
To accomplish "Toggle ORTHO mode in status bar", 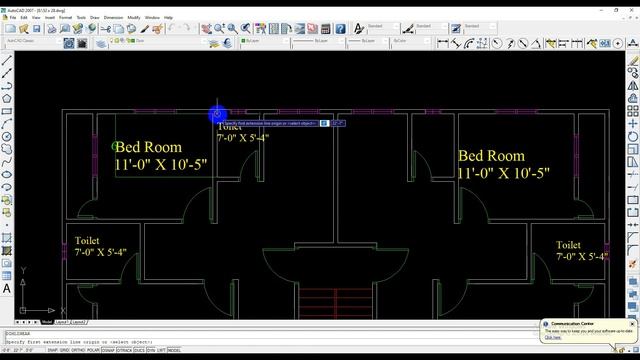I will 78,350.
